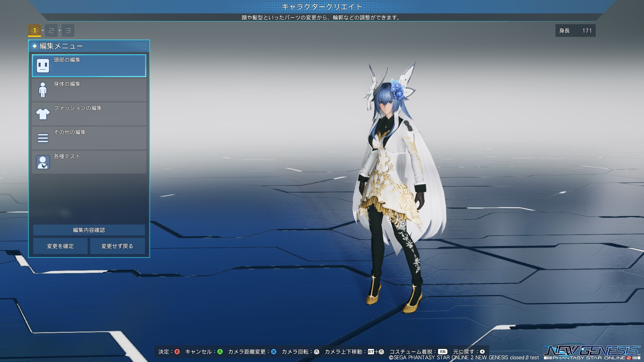
Task: Open the 各種テスト menu entry
Action: (x=89, y=162)
